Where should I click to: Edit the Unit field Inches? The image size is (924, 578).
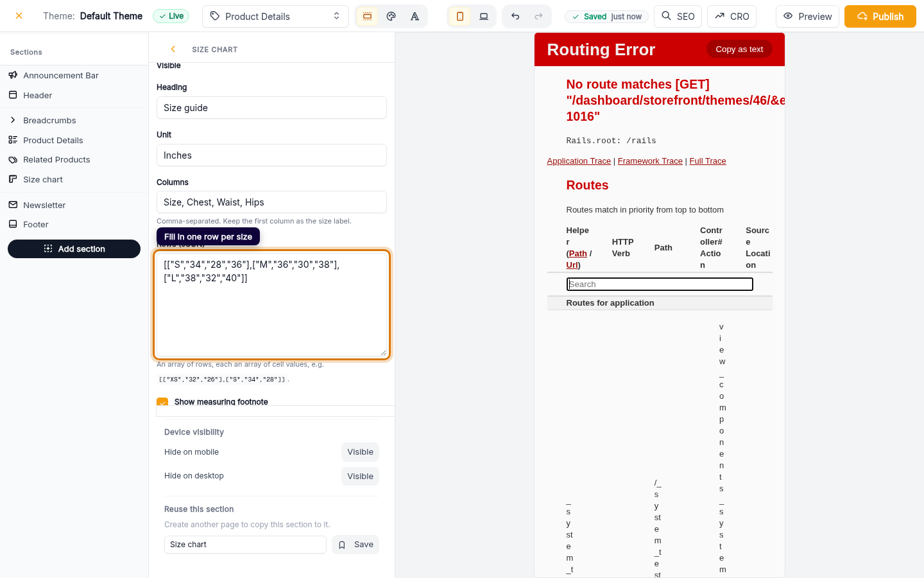click(x=271, y=155)
